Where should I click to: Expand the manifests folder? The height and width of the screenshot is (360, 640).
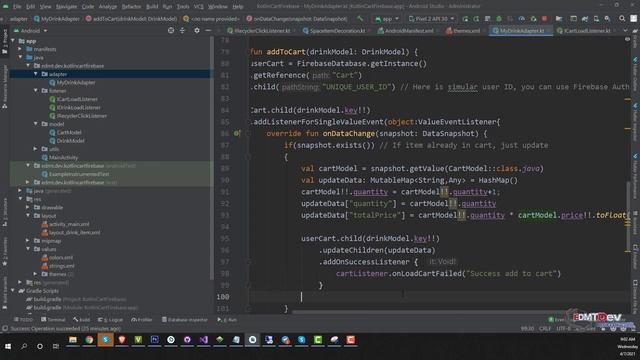pyautogui.click(x=20, y=49)
